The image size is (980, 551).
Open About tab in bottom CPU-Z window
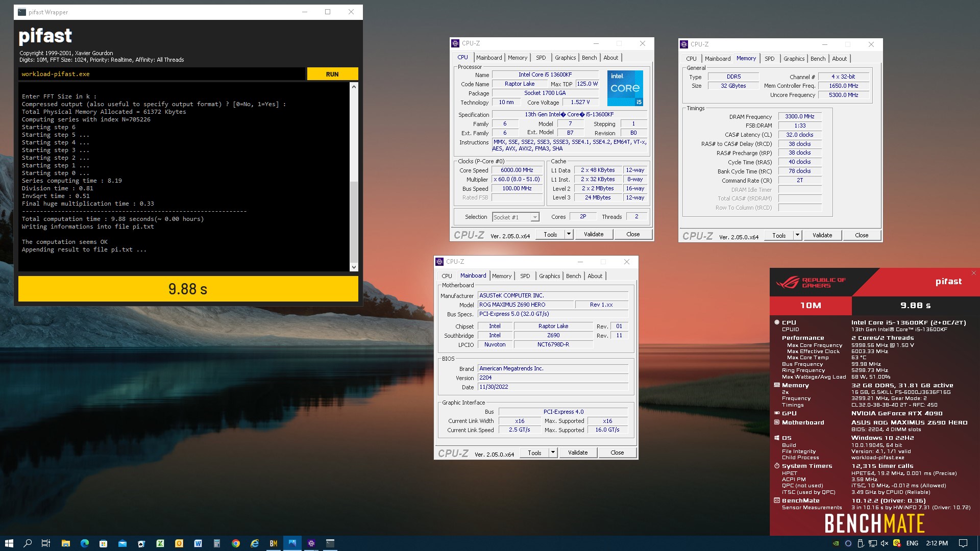click(x=595, y=276)
